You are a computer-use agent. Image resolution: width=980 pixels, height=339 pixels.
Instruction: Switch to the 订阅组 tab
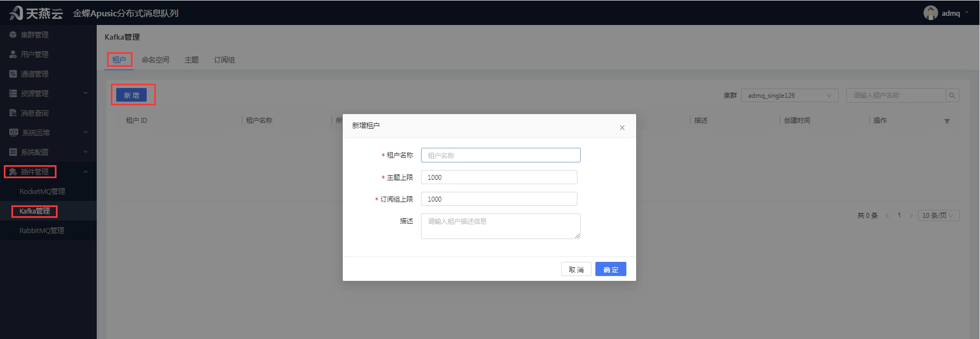pyautogui.click(x=224, y=60)
